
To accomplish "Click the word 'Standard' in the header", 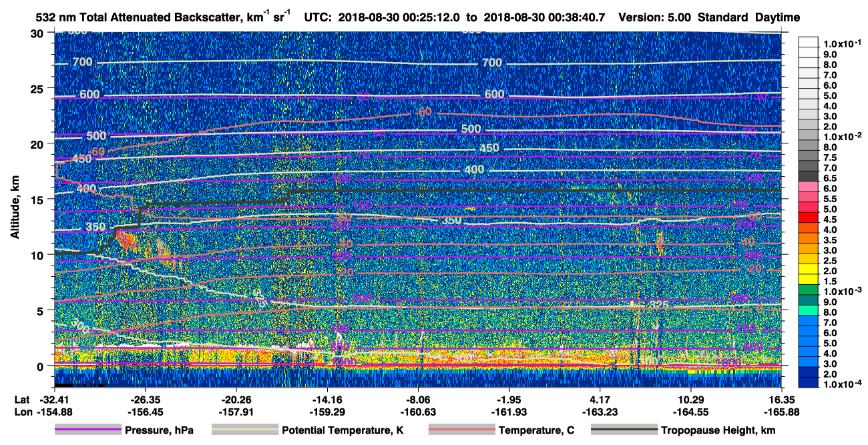I will point(723,18).
